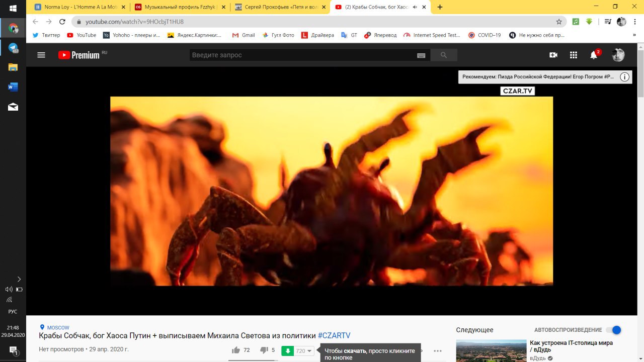This screenshot has width=644, height=362.
Task: Open the YouTube account avatar menu
Action: (618, 55)
